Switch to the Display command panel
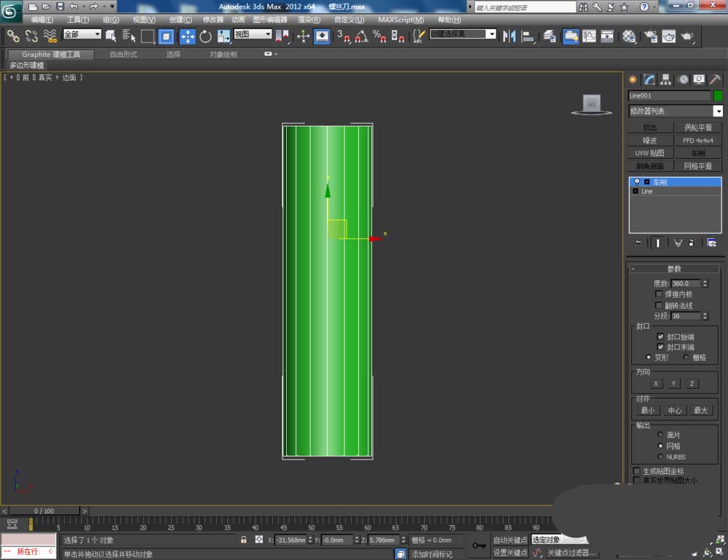728x560 pixels. [x=699, y=79]
